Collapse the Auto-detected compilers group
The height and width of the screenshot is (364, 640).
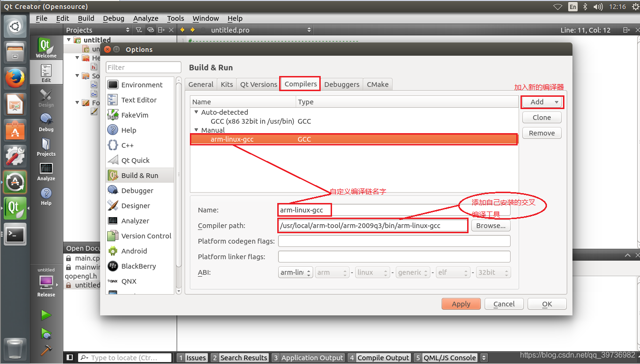(196, 112)
